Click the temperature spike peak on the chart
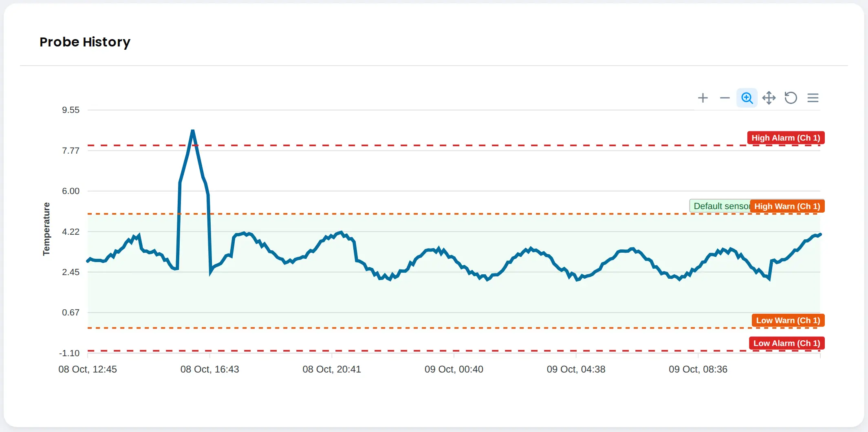 192,131
